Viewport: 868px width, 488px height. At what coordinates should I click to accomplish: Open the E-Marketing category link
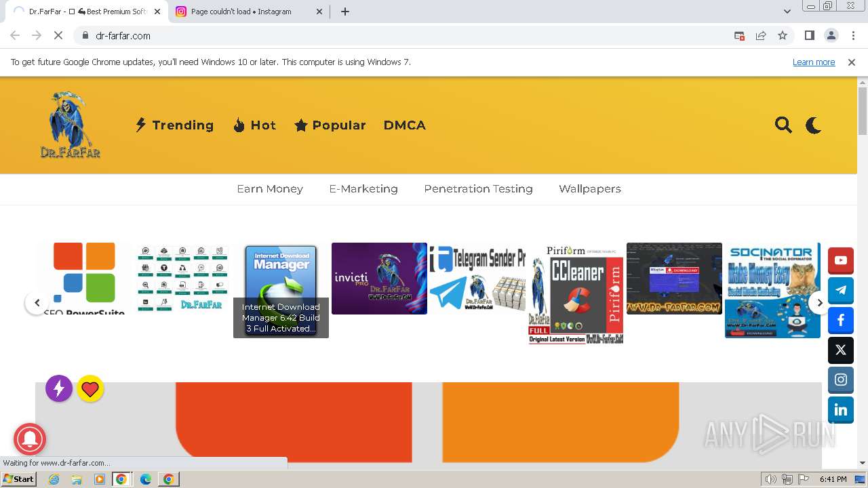[x=363, y=189]
